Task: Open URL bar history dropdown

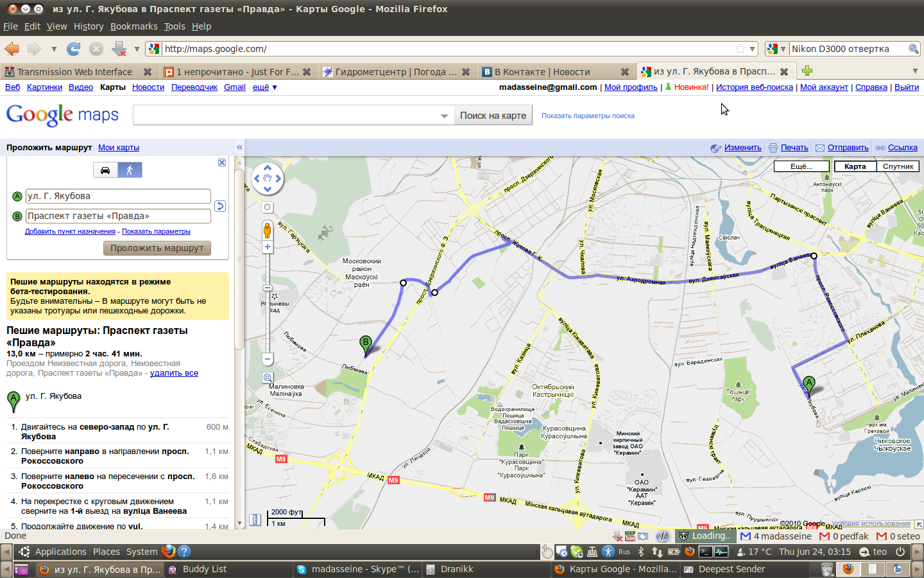Action: click(753, 49)
